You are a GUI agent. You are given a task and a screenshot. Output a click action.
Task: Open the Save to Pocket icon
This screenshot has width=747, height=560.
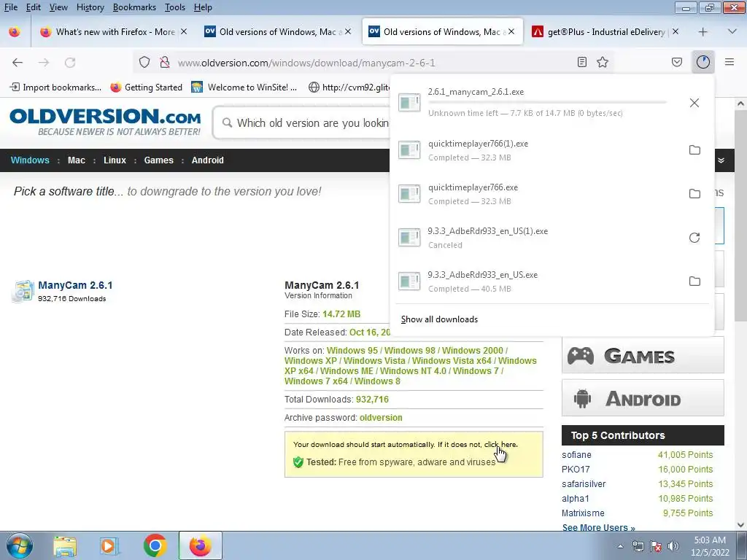pyautogui.click(x=676, y=63)
